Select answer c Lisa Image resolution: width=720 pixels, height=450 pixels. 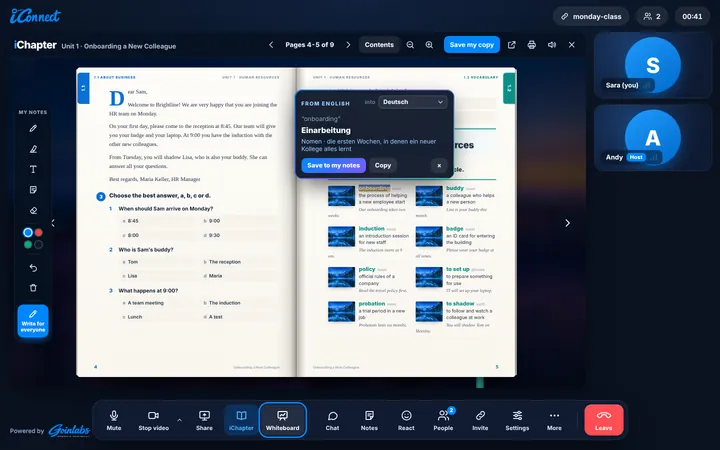tap(158, 276)
